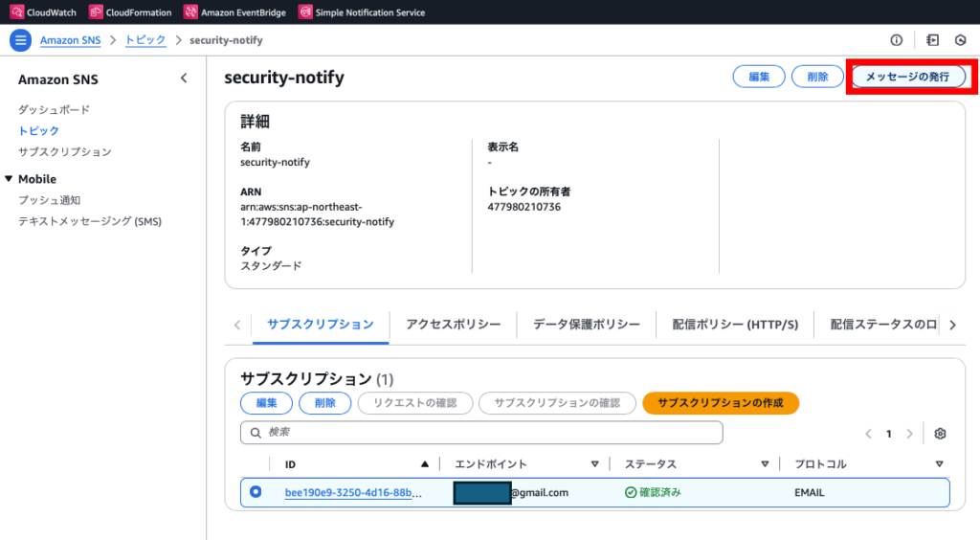Switch to 配信ポリシー (HTTP/S) tab
The height and width of the screenshot is (540, 980).
[x=735, y=325]
